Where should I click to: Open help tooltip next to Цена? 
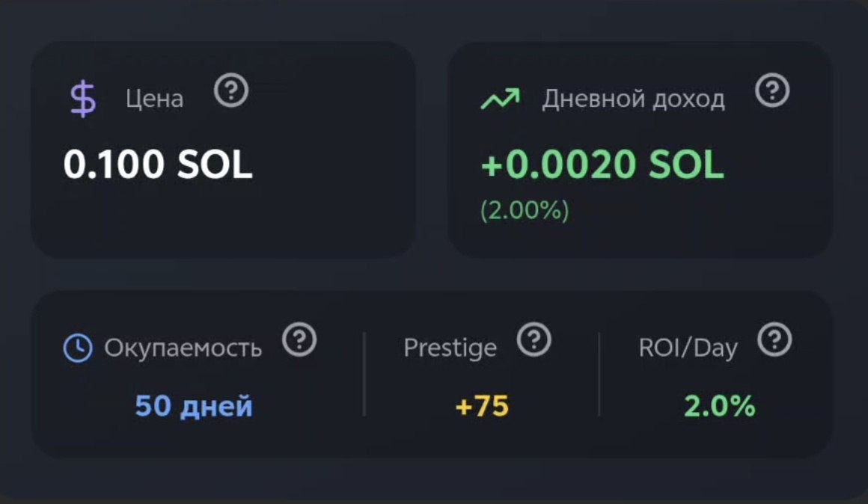[231, 91]
